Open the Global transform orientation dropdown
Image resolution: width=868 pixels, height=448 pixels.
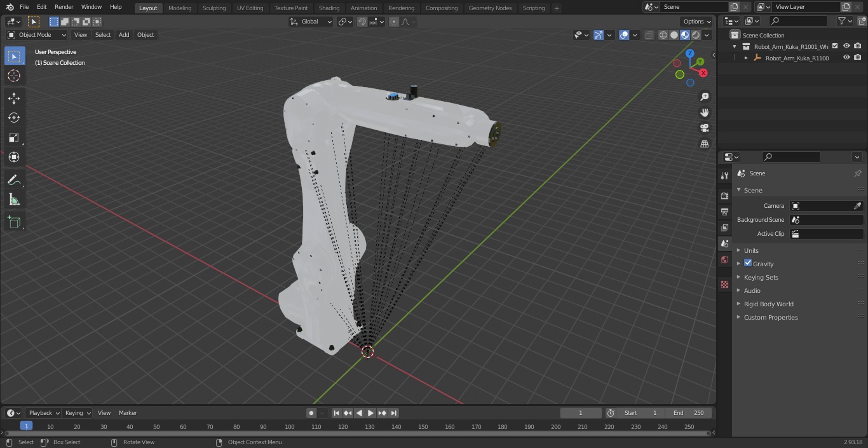pos(311,22)
